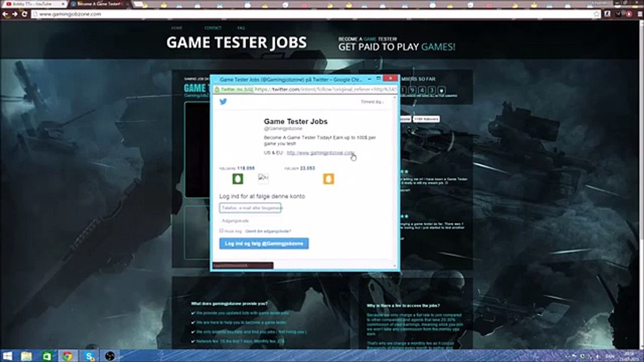
Task: Open the green Store app on the taskbar
Action: 47,356
